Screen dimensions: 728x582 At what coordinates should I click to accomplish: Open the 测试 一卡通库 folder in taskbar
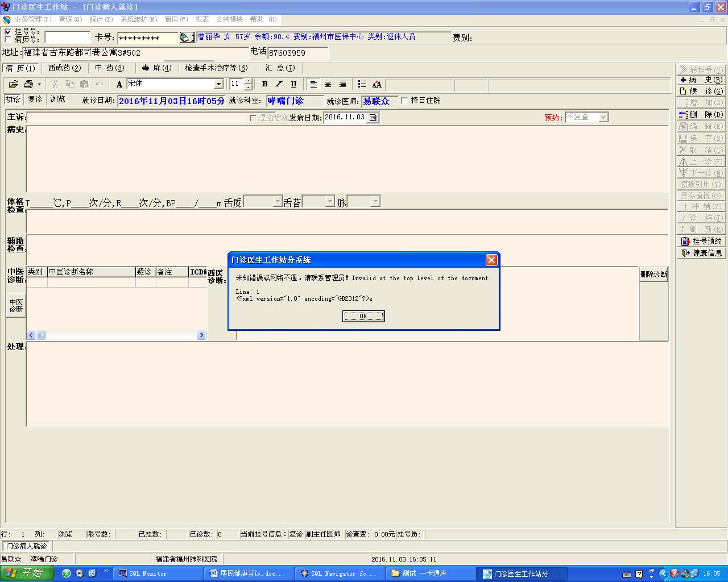[x=431, y=573]
